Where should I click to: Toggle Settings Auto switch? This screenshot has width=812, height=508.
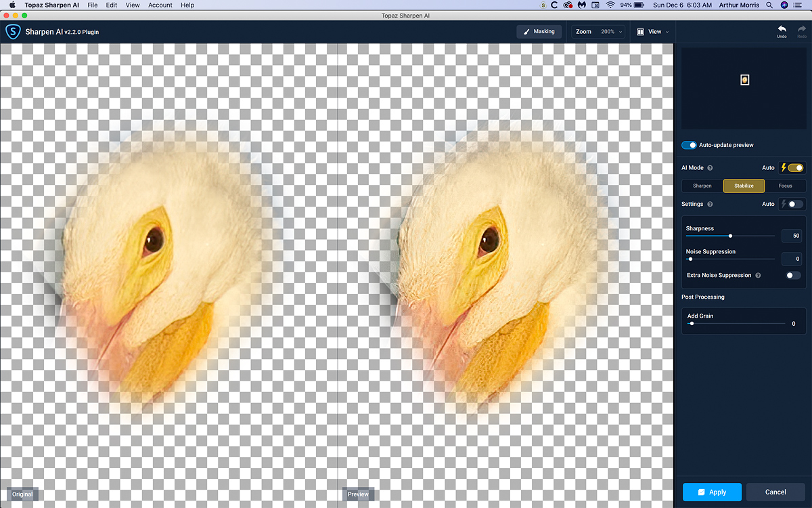point(795,204)
